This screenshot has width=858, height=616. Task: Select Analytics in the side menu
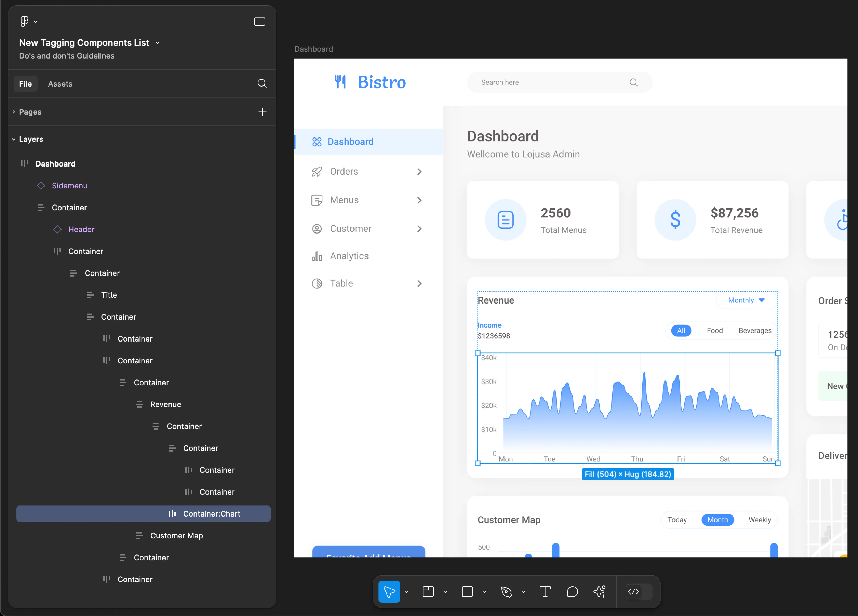tap(349, 256)
